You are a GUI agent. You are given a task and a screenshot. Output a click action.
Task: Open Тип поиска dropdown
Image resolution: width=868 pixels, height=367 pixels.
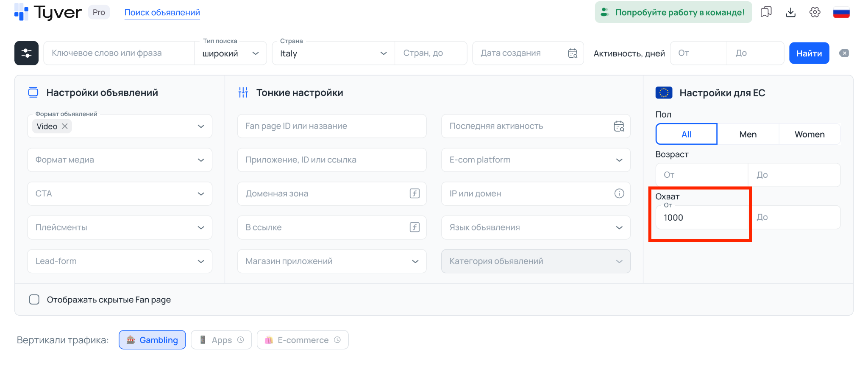coord(231,53)
